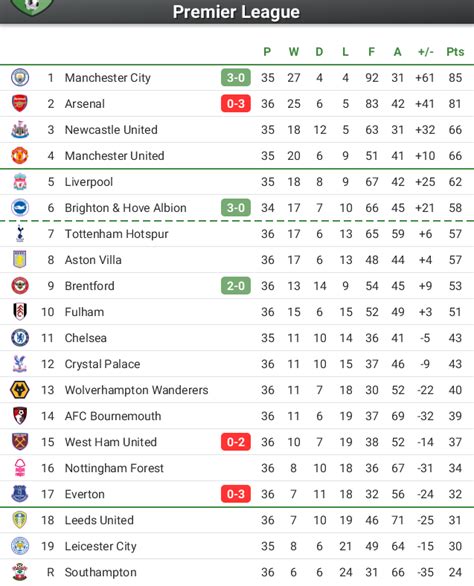Sort table by the Pts column header
The image size is (474, 586).
point(455,52)
